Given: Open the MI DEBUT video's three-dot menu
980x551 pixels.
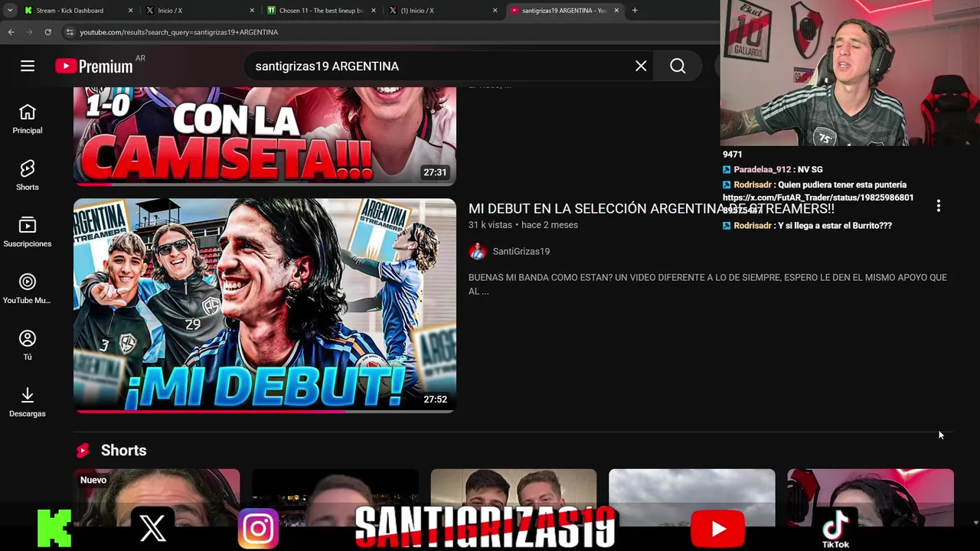Looking at the screenshot, I should [x=938, y=206].
